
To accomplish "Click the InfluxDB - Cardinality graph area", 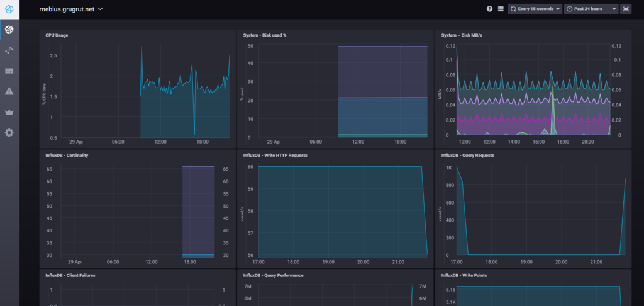I will (x=138, y=211).
